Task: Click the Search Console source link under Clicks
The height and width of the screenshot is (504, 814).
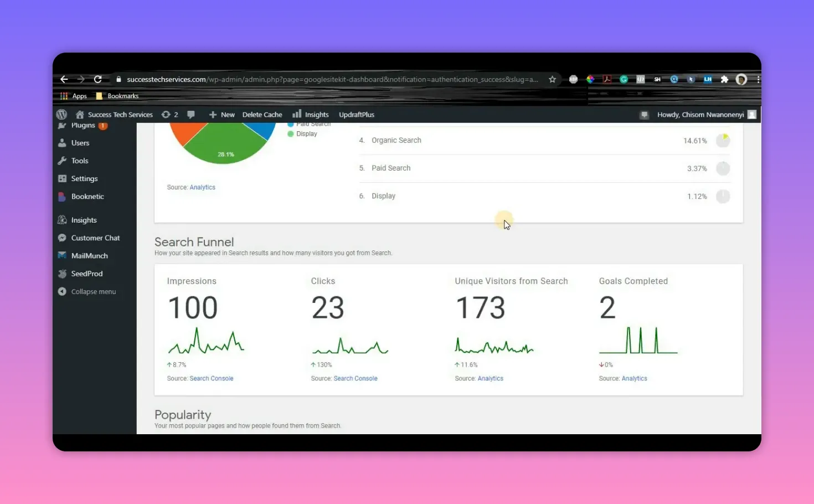Action: [x=356, y=378]
